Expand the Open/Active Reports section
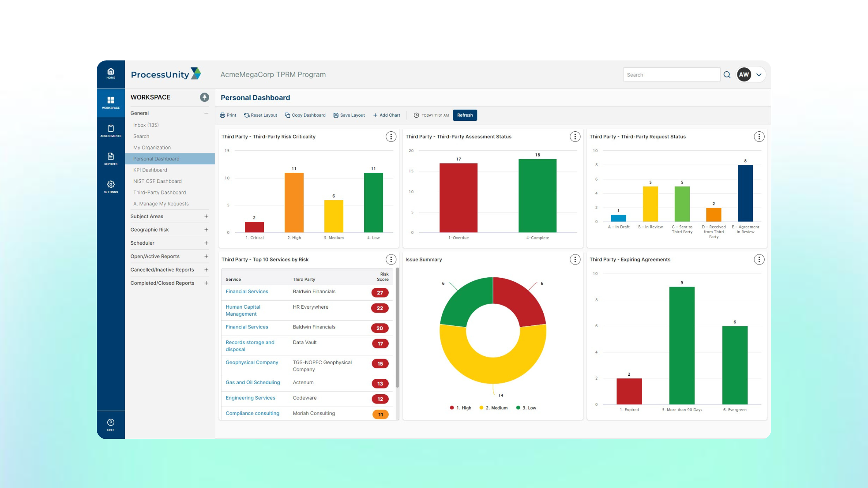 (206, 256)
